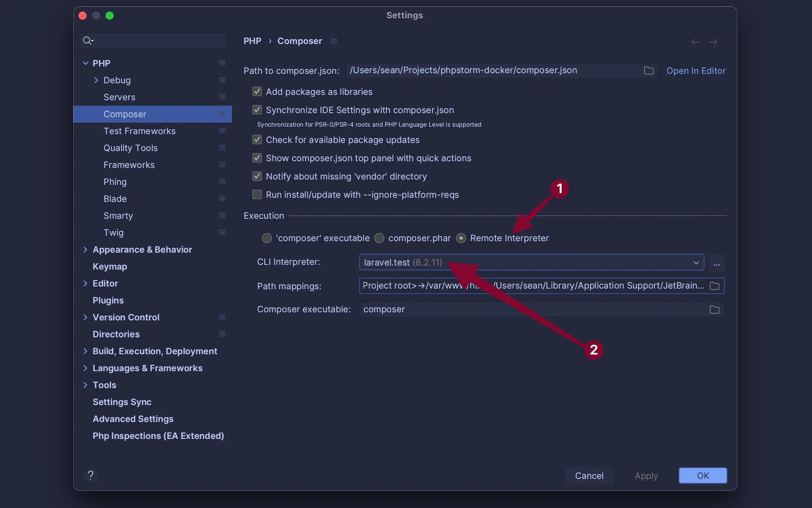The height and width of the screenshot is (508, 812).
Task: Toggle Check for available package updates
Action: pos(257,140)
